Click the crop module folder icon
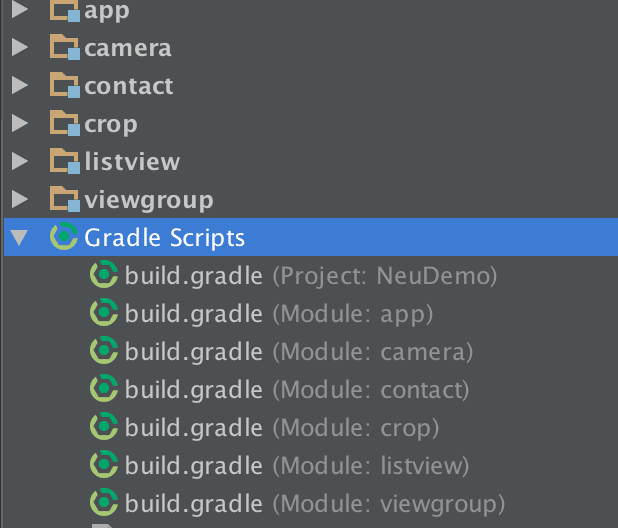Viewport: 618px width, 528px height. [64, 124]
